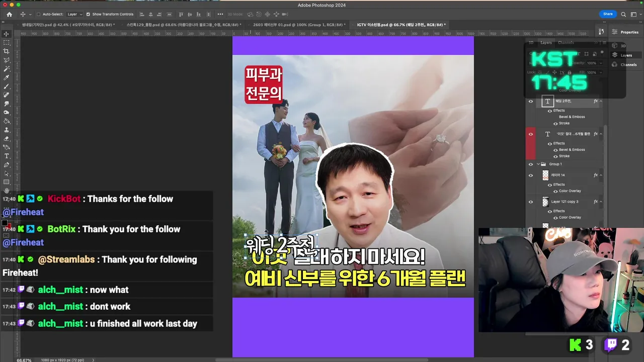
Task: Collapse effects on Layer 121 copy 3
Action: click(601, 202)
